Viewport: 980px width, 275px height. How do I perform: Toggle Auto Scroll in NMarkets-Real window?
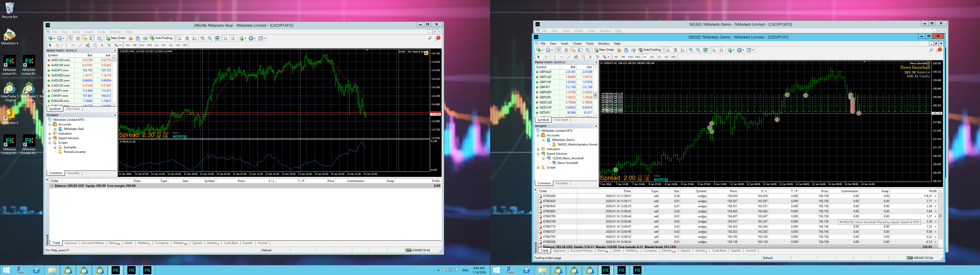pyautogui.click(x=226, y=38)
